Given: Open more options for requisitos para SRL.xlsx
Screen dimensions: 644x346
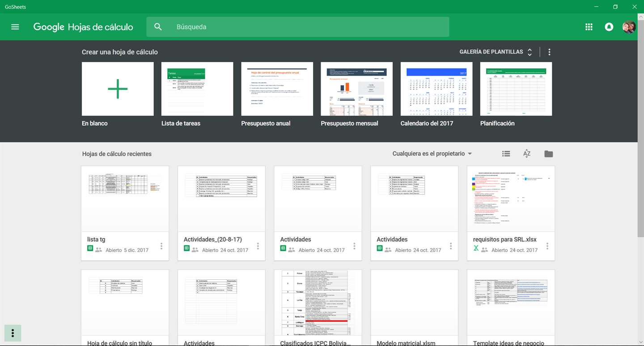Looking at the screenshot, I should pos(547,246).
